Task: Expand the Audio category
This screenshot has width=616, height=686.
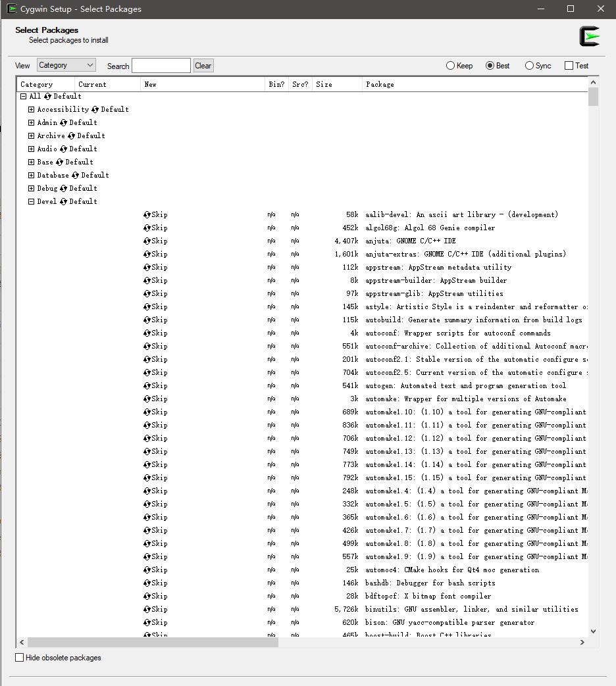Action: pyautogui.click(x=31, y=149)
